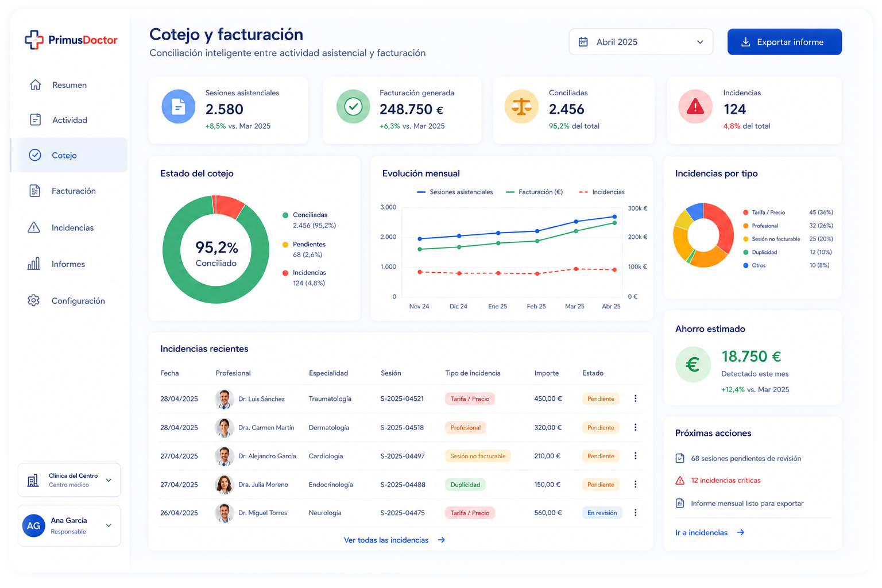Toggle the Incidencias dashed legend series
The width and height of the screenshot is (882, 588).
(602, 192)
